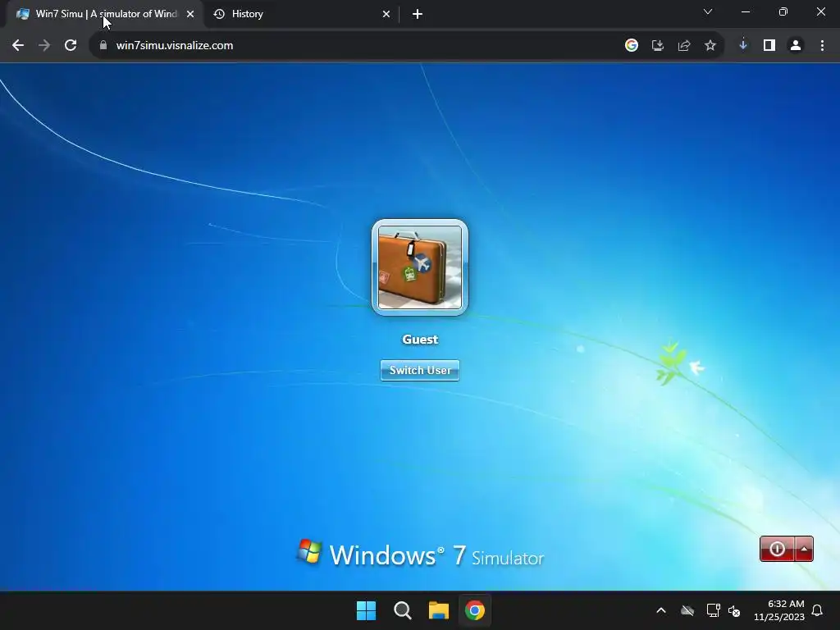Go back to previous page

coord(18,46)
